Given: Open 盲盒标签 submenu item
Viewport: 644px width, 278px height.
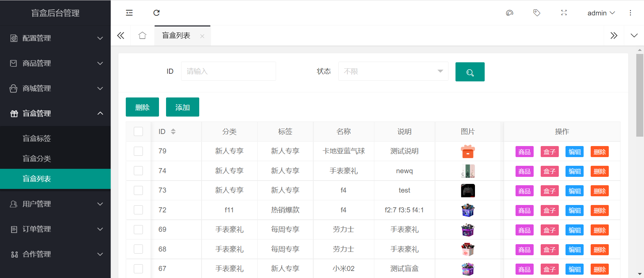Looking at the screenshot, I should click(55, 138).
